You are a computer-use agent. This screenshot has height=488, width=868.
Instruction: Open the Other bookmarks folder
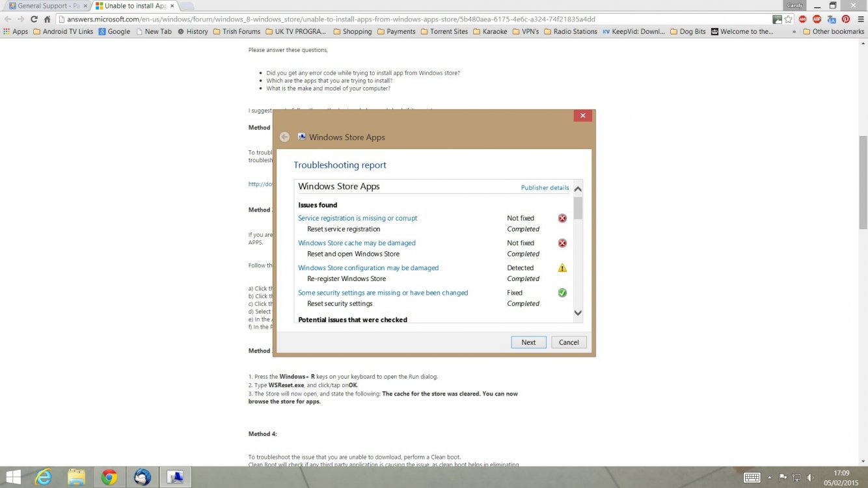pyautogui.click(x=834, y=31)
